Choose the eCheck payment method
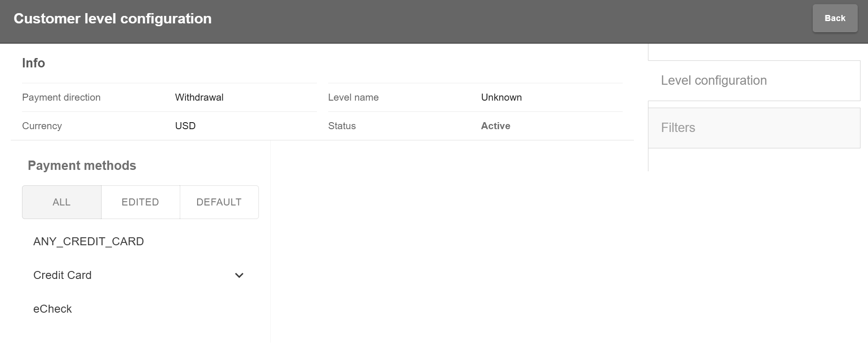The image size is (868, 344). tap(52, 309)
